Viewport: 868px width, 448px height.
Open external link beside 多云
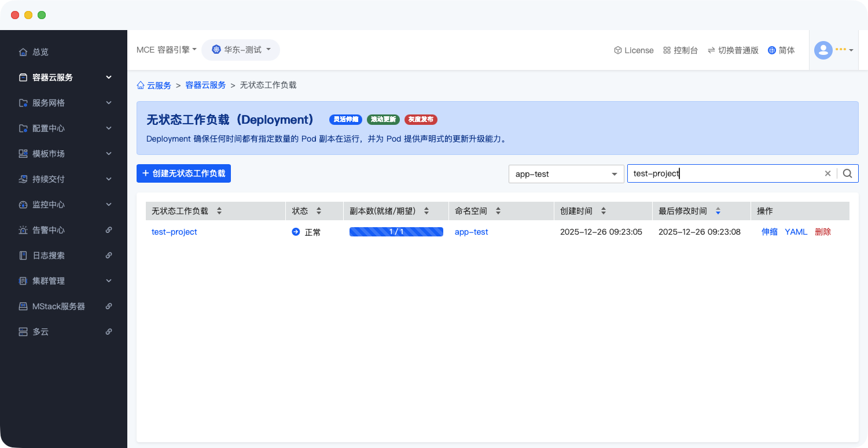coord(109,332)
